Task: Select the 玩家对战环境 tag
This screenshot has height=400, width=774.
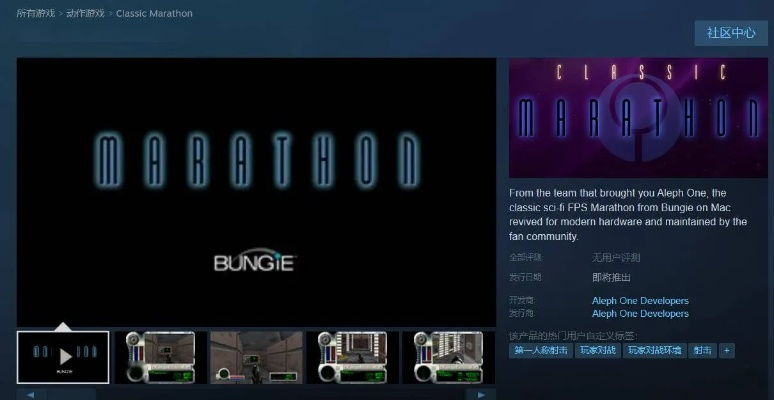Action: (x=654, y=351)
